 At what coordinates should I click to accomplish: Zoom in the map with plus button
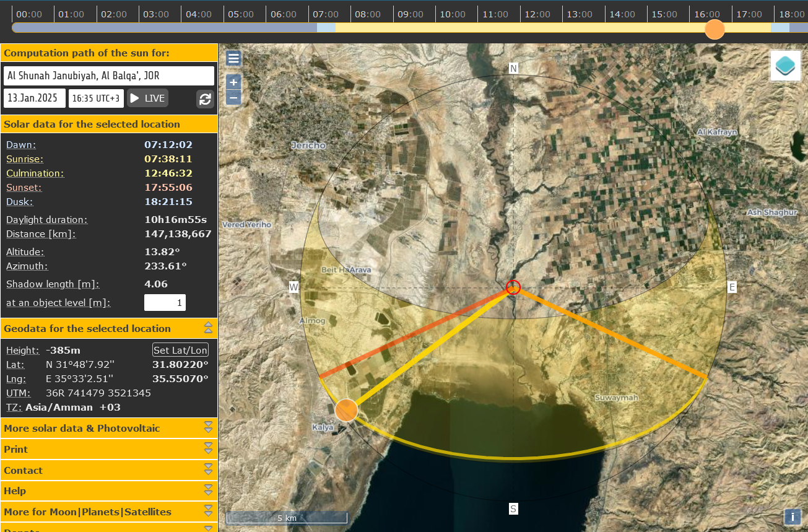pos(233,82)
